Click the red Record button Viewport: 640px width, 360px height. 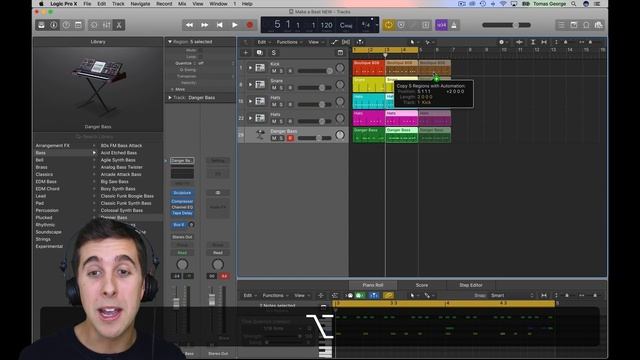(x=250, y=25)
